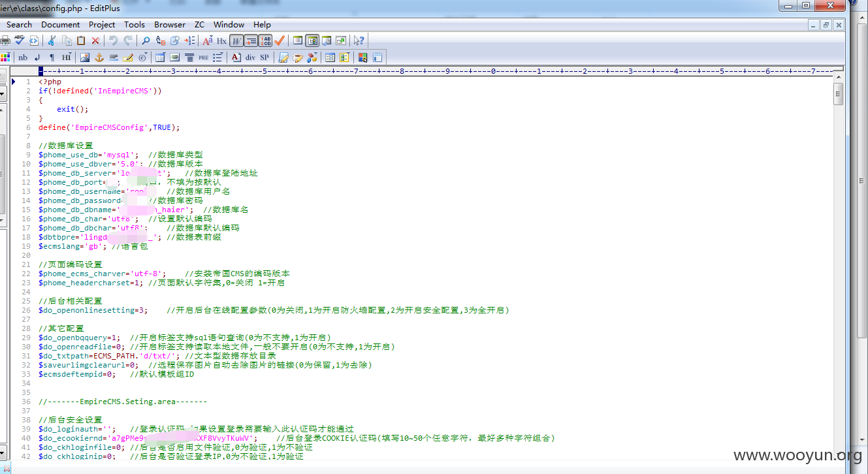Insert an anchor with the anchor icon

pyautogui.click(x=99, y=57)
